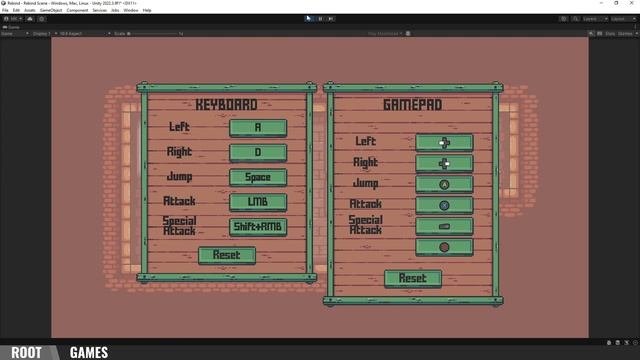Viewport: 640px width, 360px height.
Task: Open the Unity account dropdown
Action: coord(13,19)
